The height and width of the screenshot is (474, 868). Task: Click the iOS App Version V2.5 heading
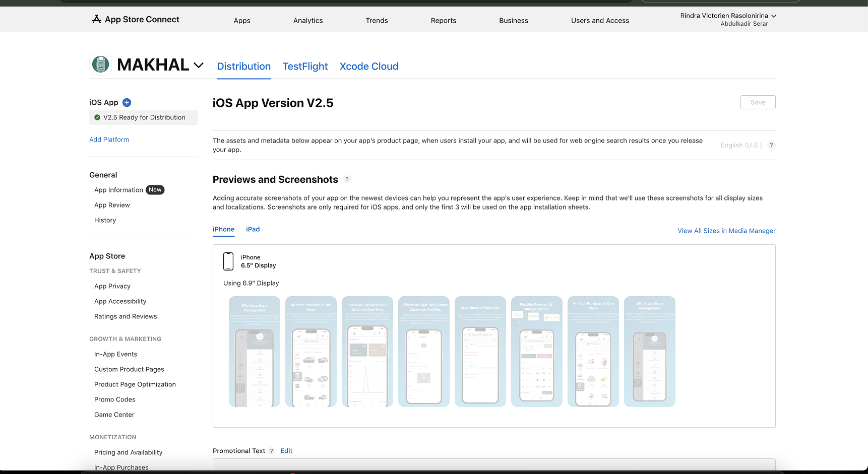click(x=273, y=103)
